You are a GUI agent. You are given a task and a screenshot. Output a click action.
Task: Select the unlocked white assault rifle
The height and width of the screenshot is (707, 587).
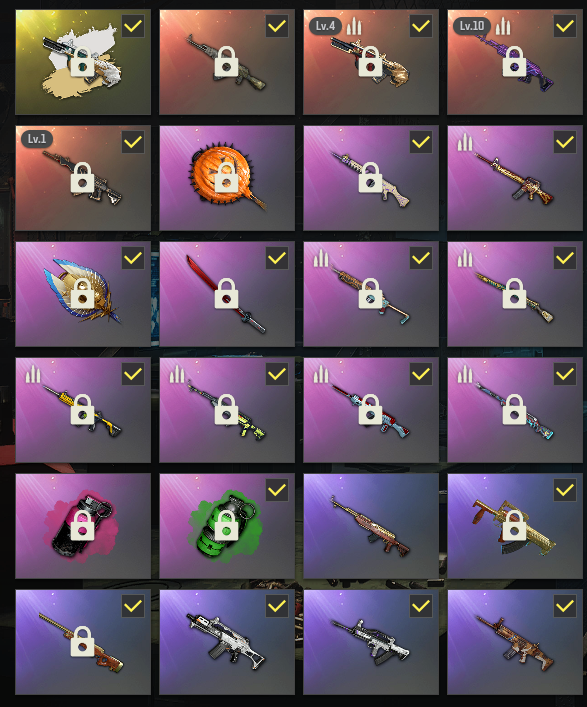[227, 642]
